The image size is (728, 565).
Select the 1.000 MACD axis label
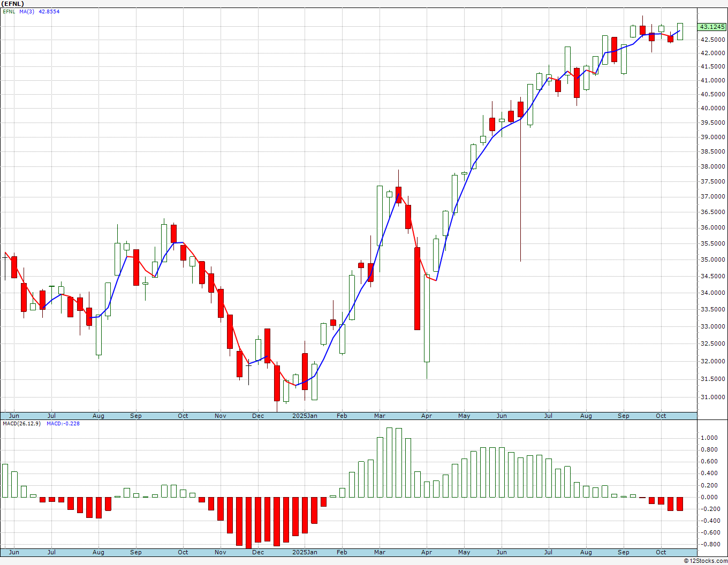[x=708, y=438]
